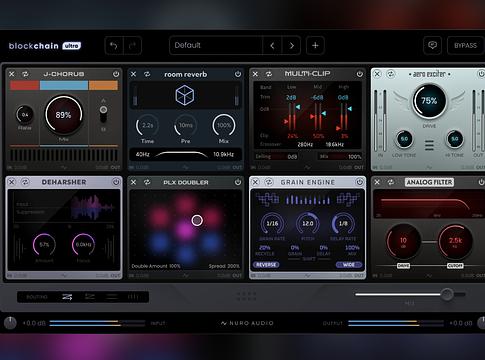
Task: Click the Room Reverb 2.2s Time knob
Action: (147, 126)
